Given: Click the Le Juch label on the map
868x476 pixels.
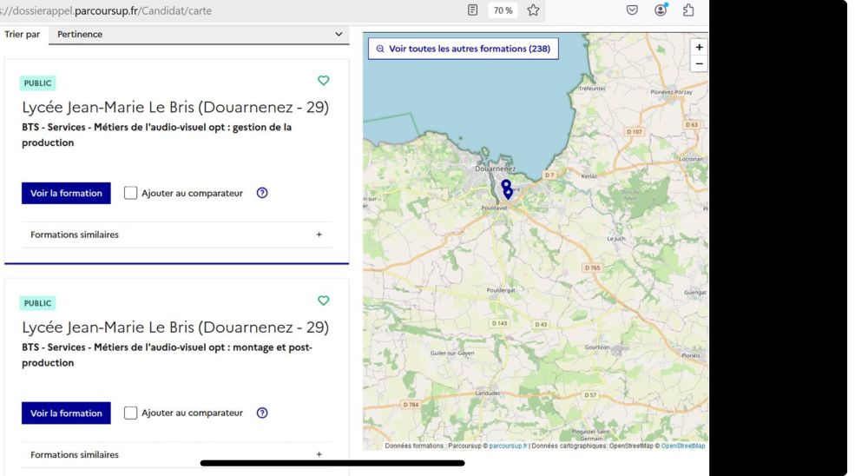Looking at the screenshot, I should tap(616, 239).
